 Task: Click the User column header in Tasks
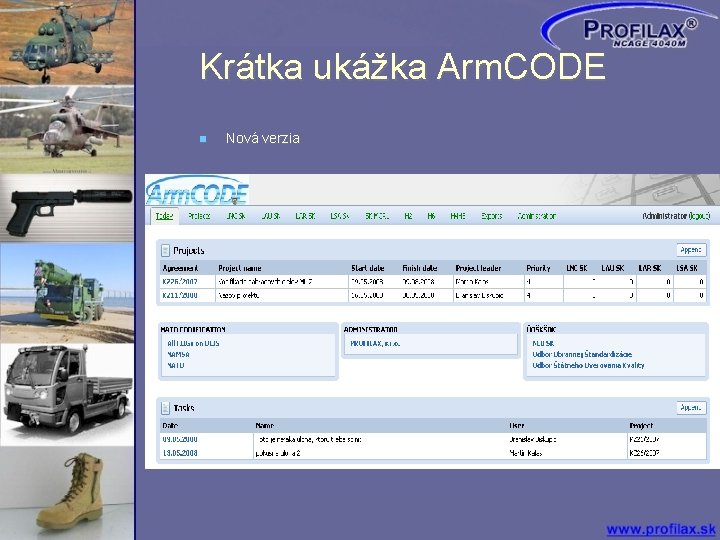click(x=517, y=426)
